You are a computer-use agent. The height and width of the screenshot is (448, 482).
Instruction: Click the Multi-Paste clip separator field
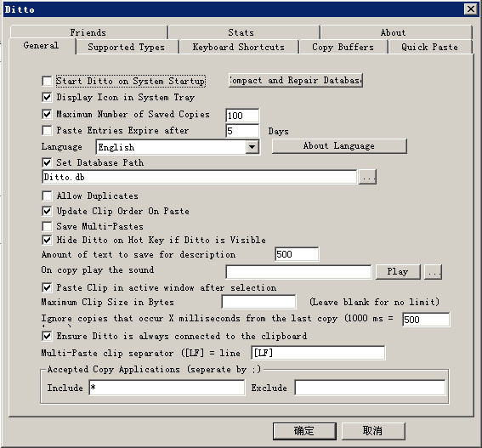(318, 353)
